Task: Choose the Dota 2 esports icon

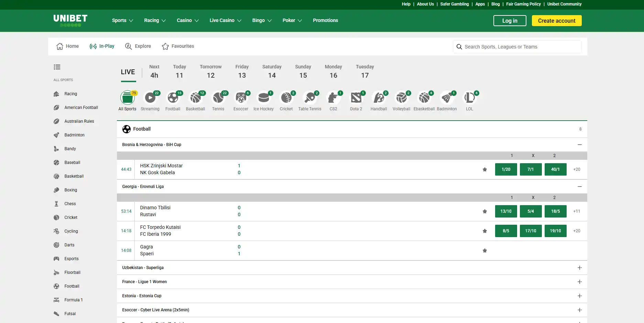Action: coord(356,98)
